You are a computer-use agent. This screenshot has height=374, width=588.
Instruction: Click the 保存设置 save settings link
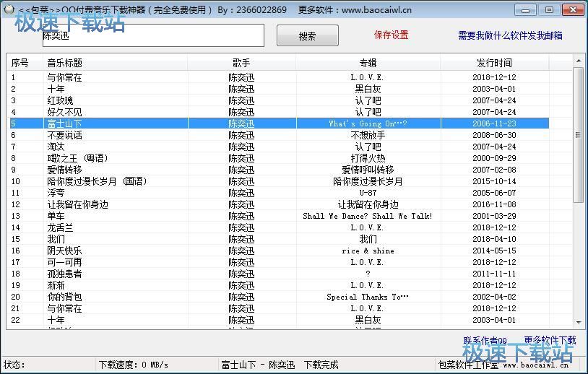point(391,35)
